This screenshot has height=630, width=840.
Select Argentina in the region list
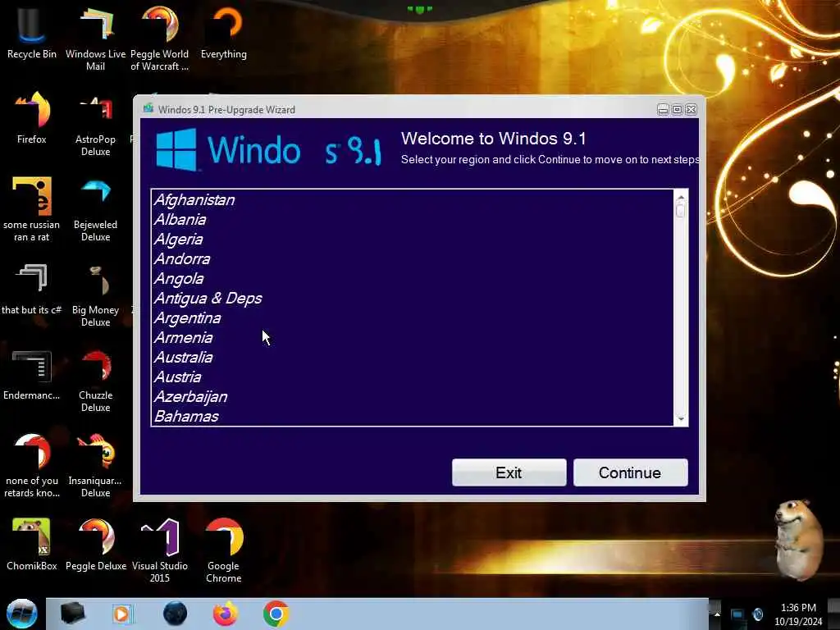coord(412,318)
